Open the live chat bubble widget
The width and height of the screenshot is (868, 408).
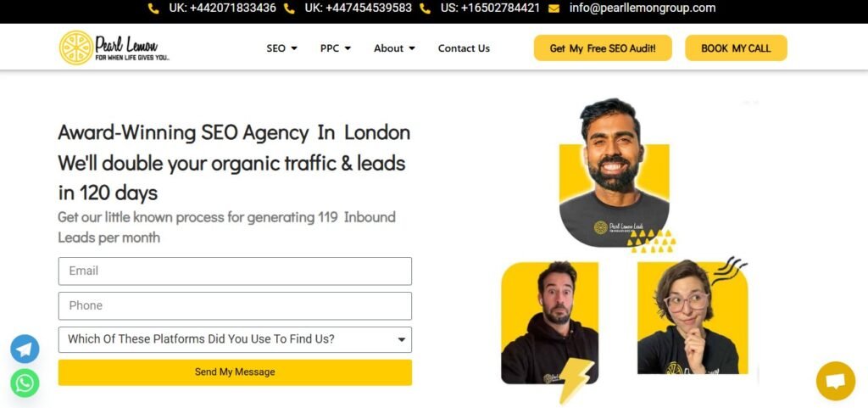pyautogui.click(x=835, y=381)
